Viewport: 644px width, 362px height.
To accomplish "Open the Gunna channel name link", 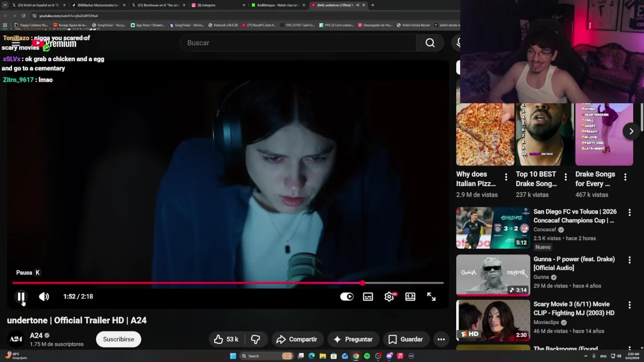I will pos(541,277).
